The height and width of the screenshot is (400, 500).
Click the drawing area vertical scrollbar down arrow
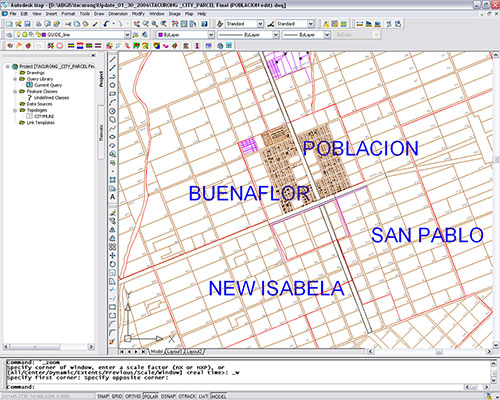(496, 345)
